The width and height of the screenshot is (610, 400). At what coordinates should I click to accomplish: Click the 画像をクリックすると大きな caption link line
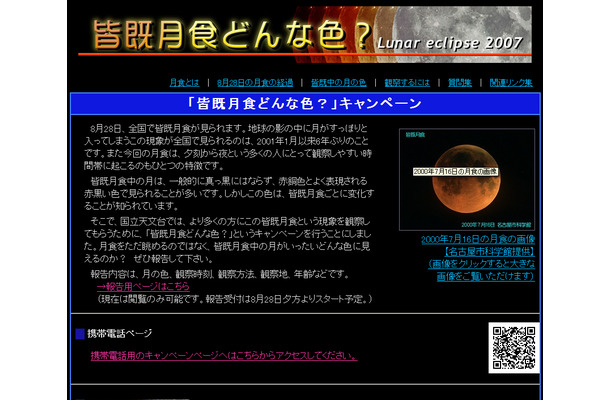click(x=468, y=265)
